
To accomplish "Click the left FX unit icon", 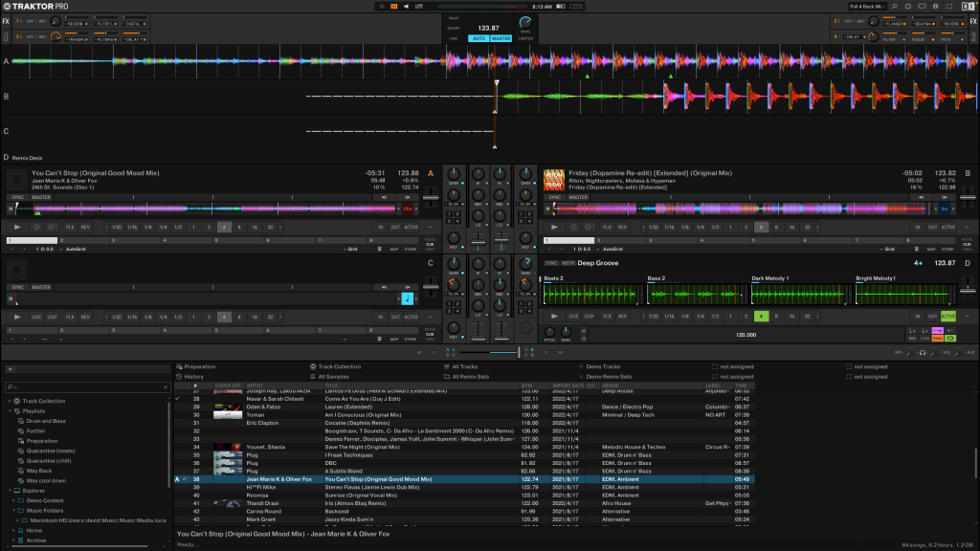I will point(6,21).
